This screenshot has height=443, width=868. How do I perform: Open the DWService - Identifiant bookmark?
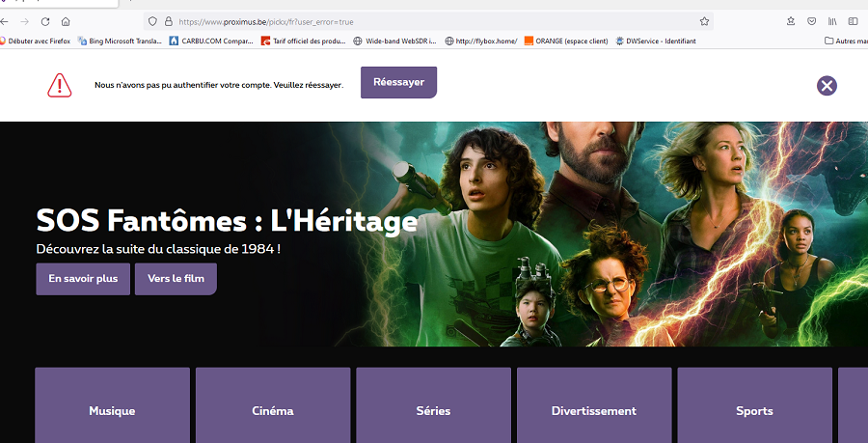[656, 41]
